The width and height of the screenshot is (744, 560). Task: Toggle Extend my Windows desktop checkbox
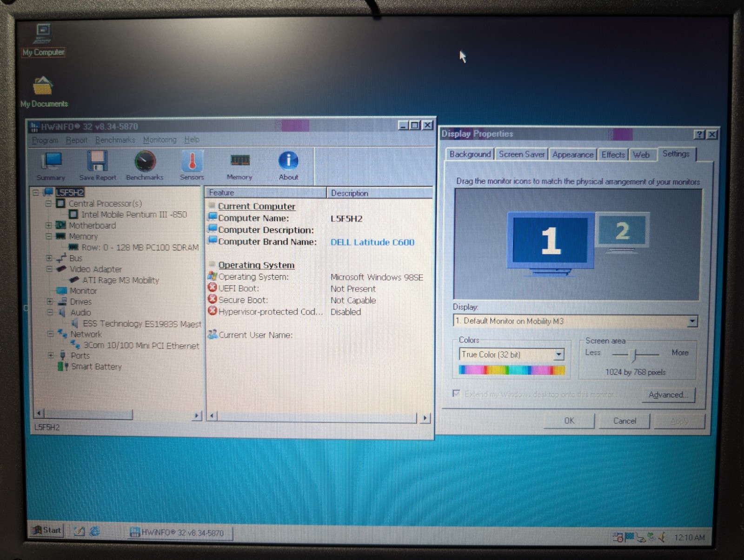(x=456, y=393)
